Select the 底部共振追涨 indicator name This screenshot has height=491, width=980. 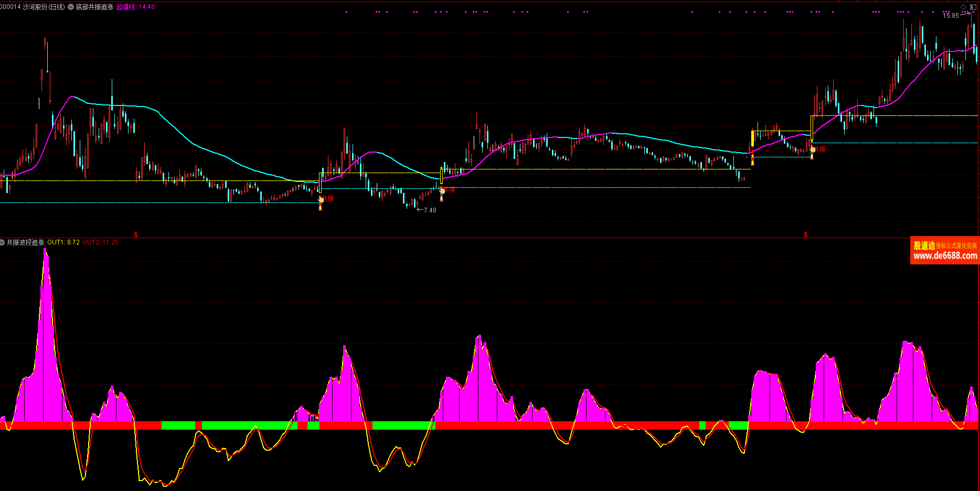click(x=94, y=7)
